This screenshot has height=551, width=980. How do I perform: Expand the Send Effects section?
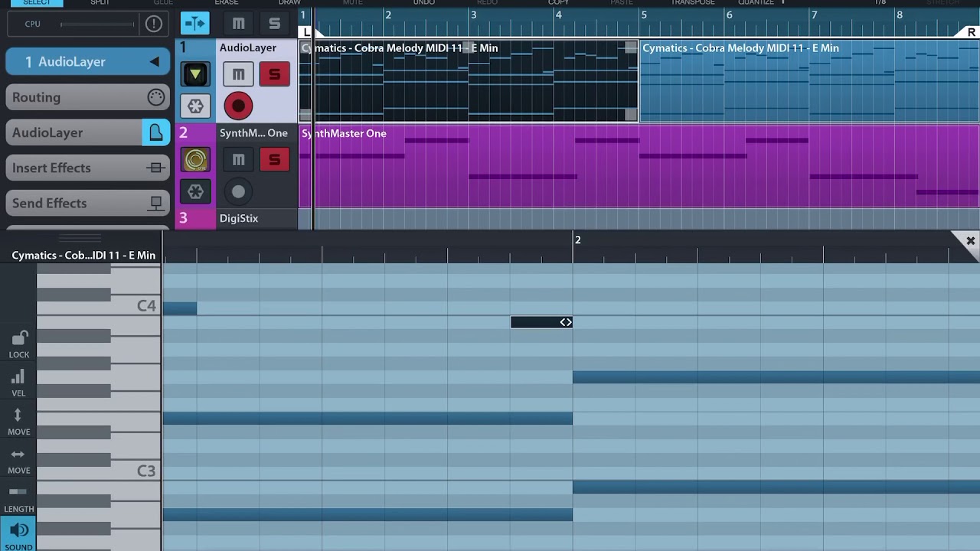(88, 203)
